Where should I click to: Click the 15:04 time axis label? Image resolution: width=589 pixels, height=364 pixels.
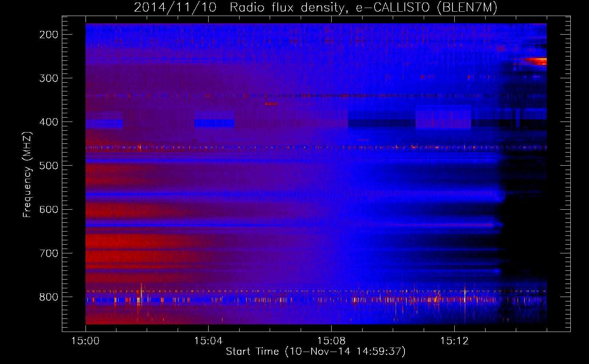(208, 341)
